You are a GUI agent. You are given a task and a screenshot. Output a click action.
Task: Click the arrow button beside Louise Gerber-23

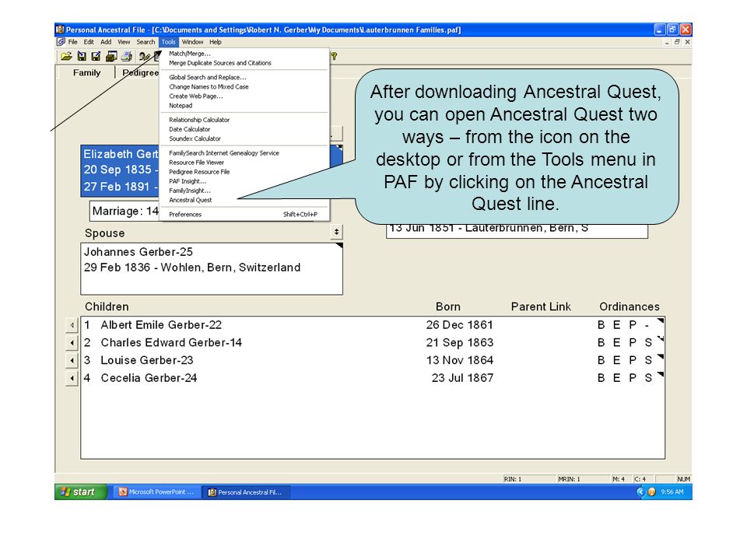(x=72, y=360)
